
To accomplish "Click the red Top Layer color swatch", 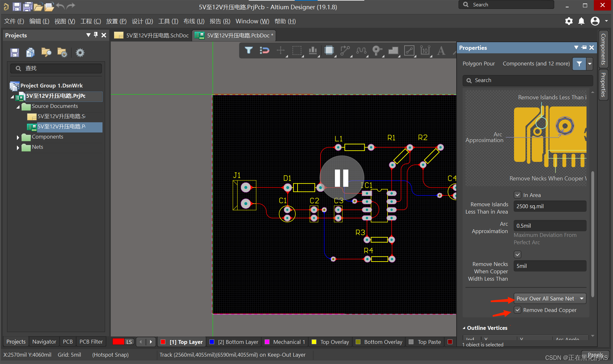I will pos(163,342).
